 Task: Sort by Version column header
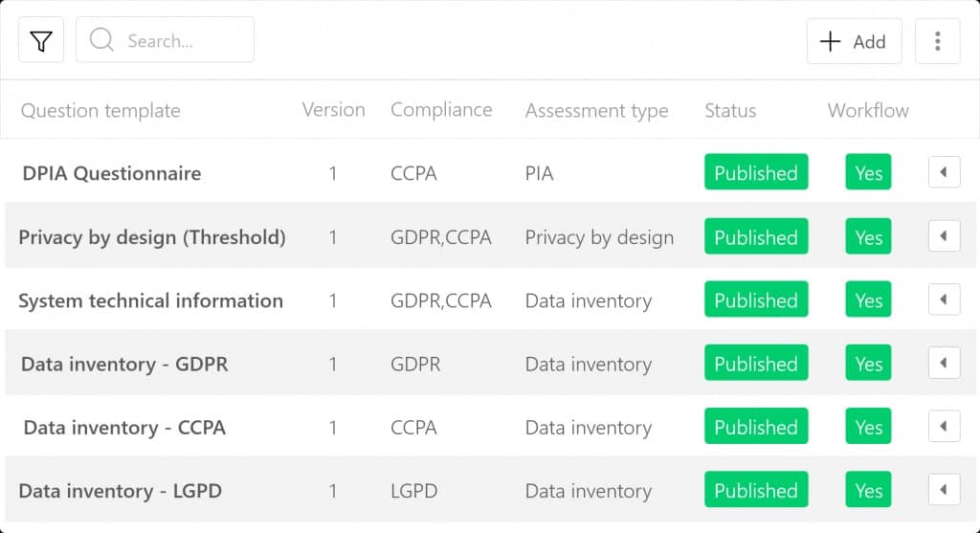pyautogui.click(x=333, y=110)
